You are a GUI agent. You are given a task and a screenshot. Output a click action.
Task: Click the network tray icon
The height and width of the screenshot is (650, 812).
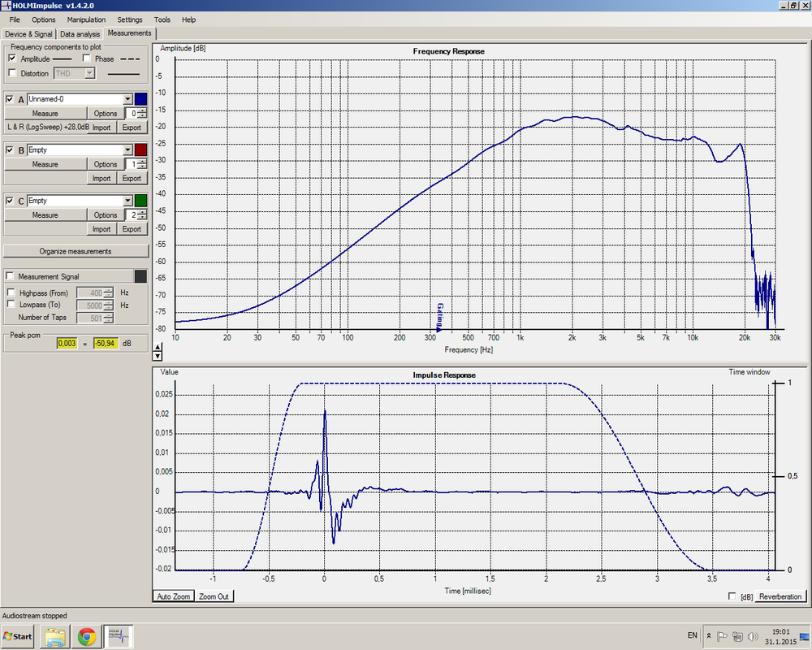(737, 636)
